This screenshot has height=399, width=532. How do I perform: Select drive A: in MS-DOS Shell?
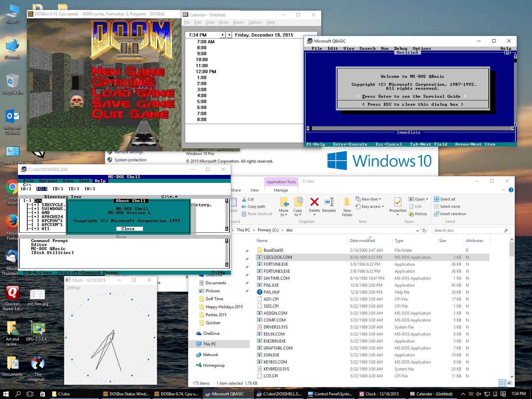(x=26, y=189)
